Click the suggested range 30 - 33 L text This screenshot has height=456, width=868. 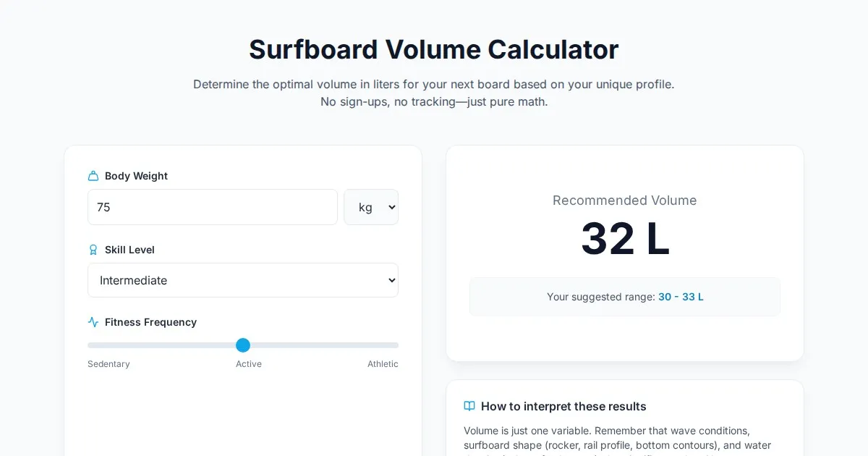point(680,297)
